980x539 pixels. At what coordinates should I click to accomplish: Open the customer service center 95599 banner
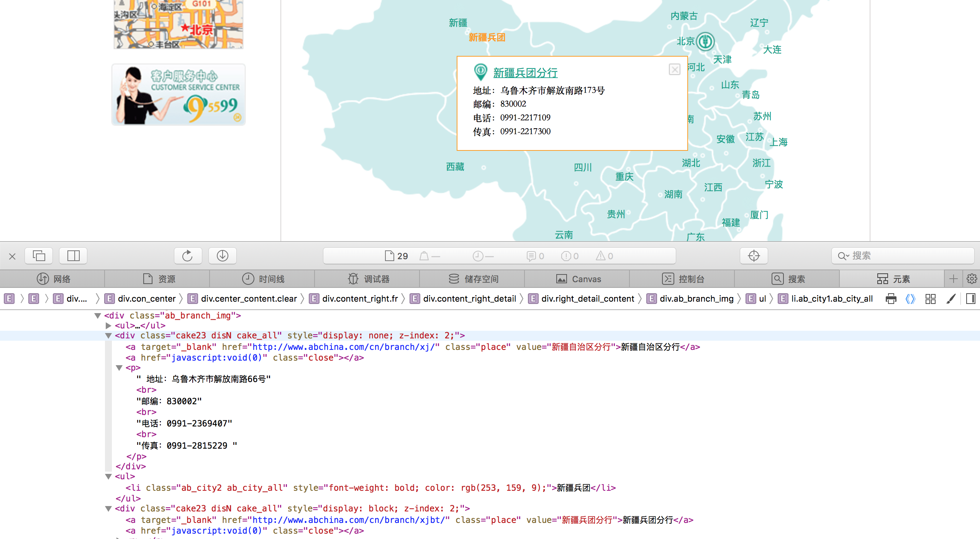(179, 95)
